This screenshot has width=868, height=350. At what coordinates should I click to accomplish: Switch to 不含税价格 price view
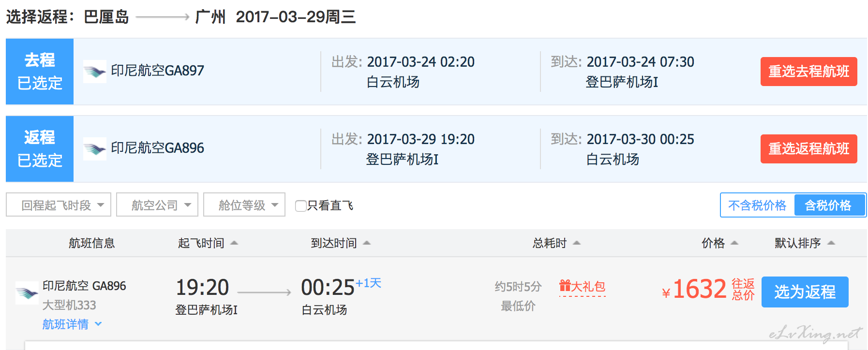757,205
